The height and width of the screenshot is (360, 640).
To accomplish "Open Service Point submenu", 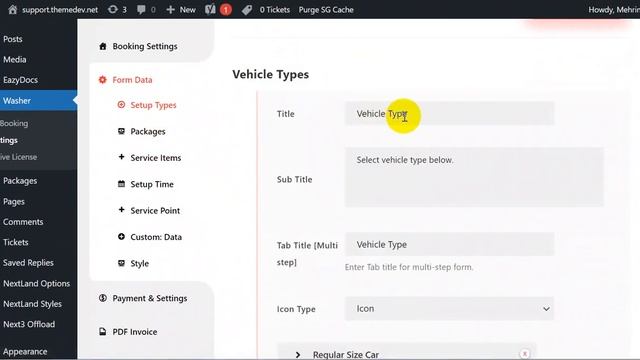I will [155, 211].
